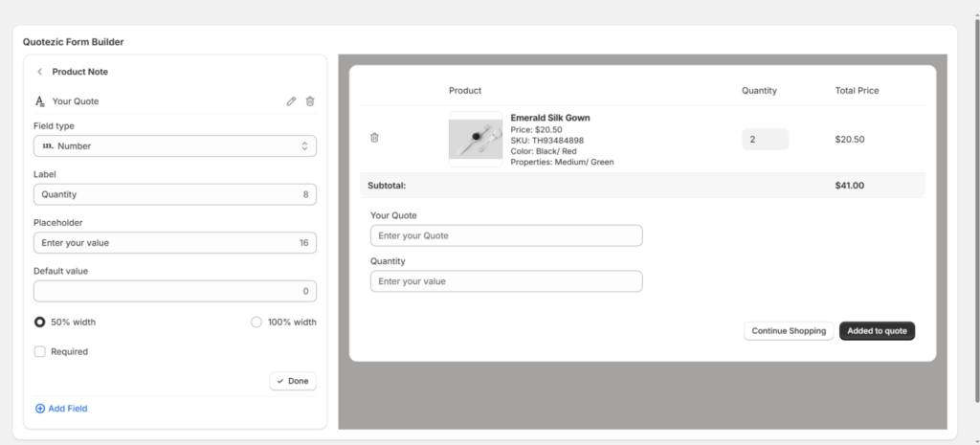
Task: Select the 100% width radio option
Action: pyautogui.click(x=256, y=323)
